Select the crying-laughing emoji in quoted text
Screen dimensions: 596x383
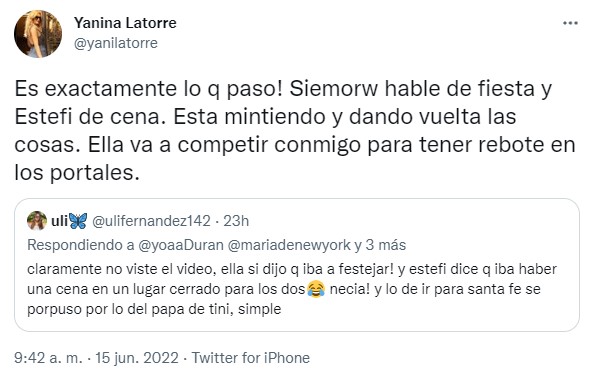pos(316,289)
